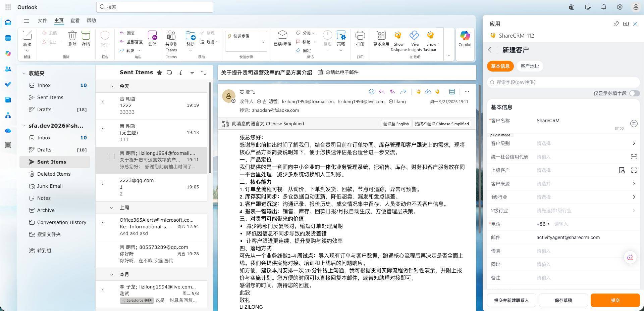This screenshot has height=311, width=644.
Task: Click the emoji reaction icon in email header
Action: [371, 92]
